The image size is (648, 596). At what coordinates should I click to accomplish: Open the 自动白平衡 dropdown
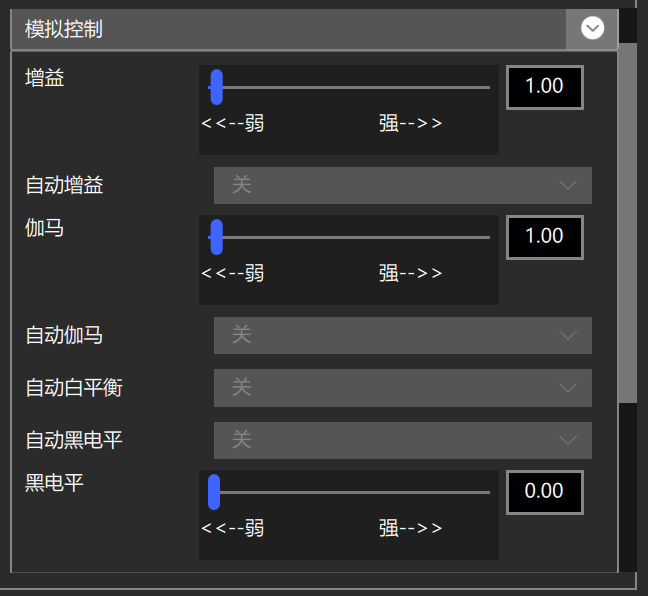coord(402,387)
